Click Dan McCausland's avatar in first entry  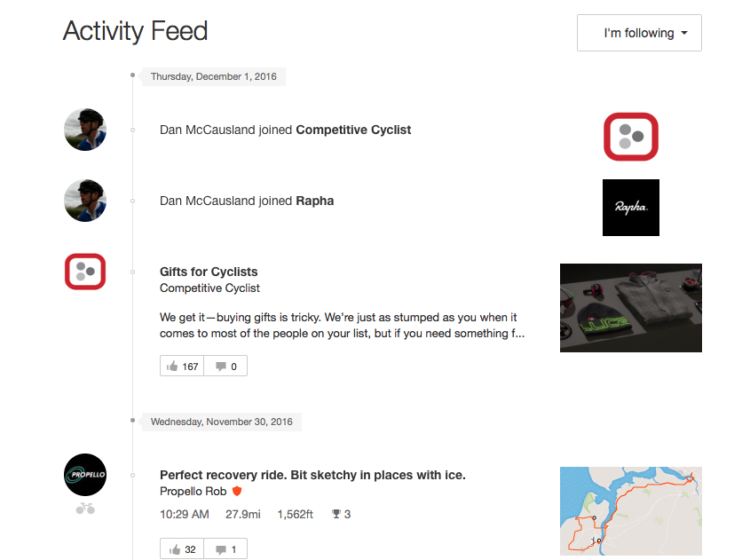85,130
